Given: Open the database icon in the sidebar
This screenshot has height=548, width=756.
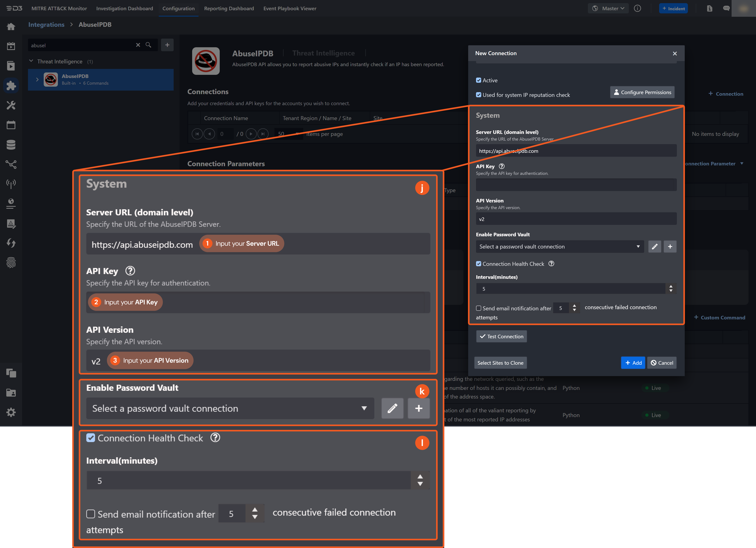Looking at the screenshot, I should [x=11, y=144].
